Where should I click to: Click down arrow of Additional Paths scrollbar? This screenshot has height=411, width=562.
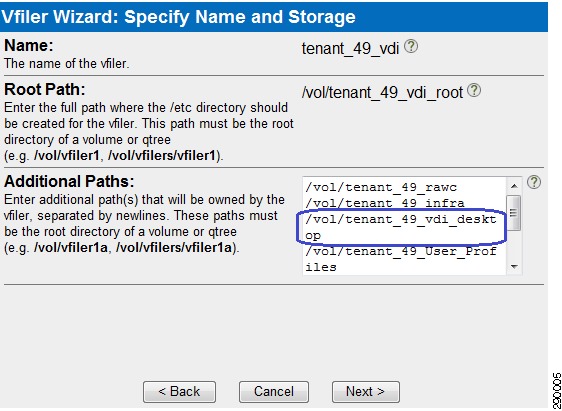tap(514, 267)
